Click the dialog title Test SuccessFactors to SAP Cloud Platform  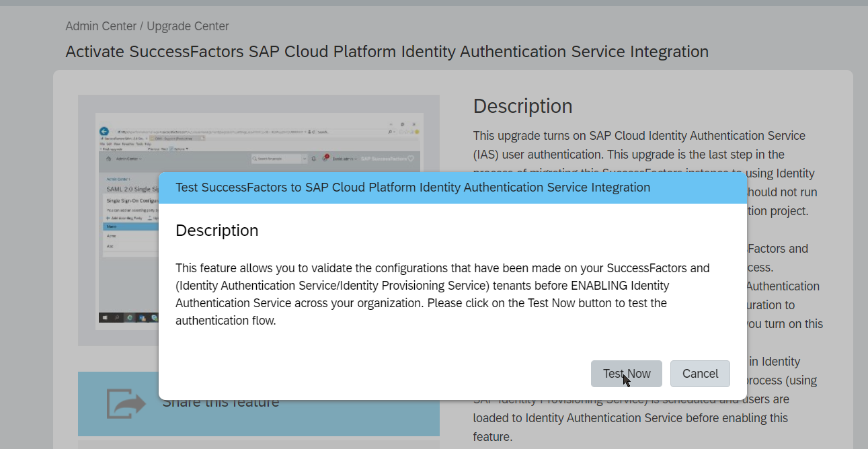[x=413, y=188]
